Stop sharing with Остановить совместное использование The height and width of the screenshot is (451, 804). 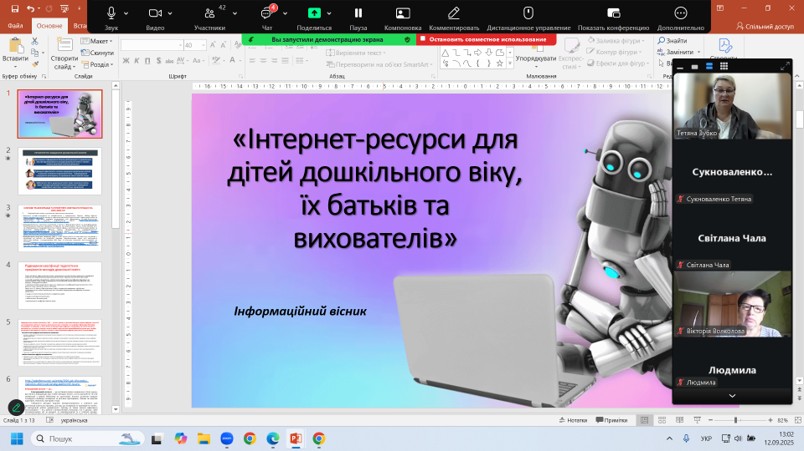486,39
